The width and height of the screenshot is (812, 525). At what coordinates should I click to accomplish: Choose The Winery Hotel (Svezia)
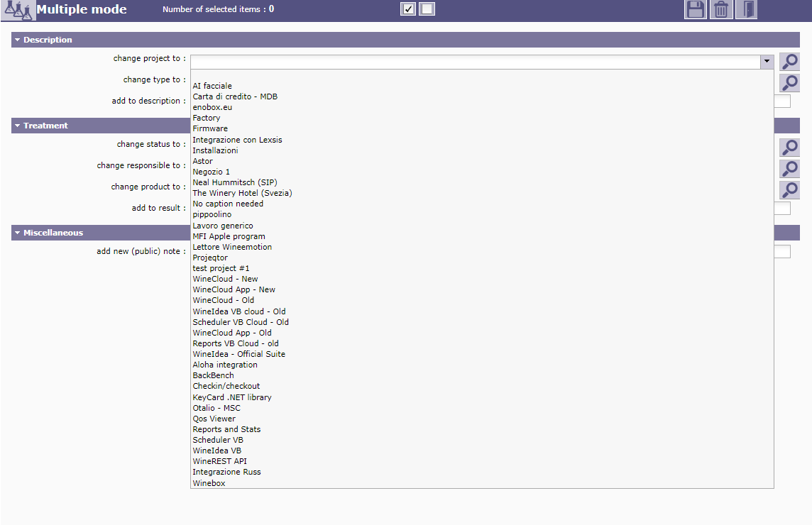pos(482,193)
